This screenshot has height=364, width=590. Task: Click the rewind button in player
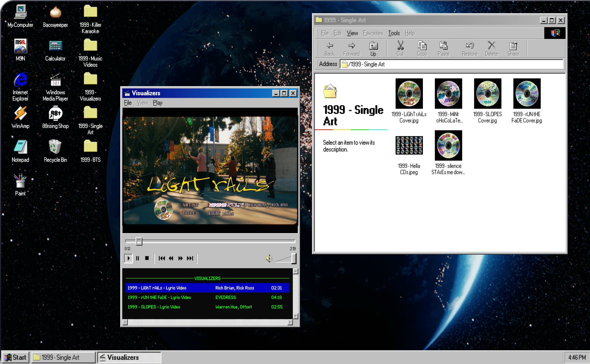171,258
